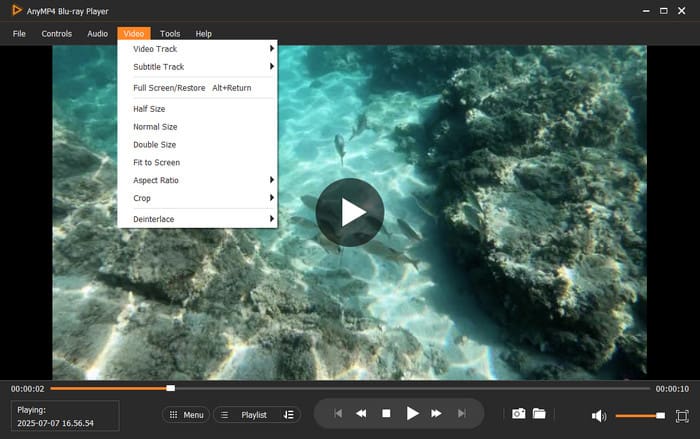
Task: Expand Crop submenu
Action: coord(197,198)
